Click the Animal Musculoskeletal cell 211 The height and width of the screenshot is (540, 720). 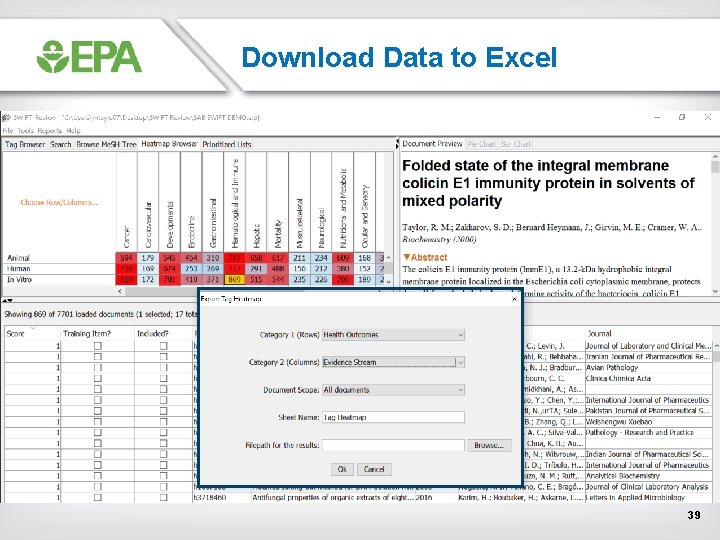click(x=299, y=258)
